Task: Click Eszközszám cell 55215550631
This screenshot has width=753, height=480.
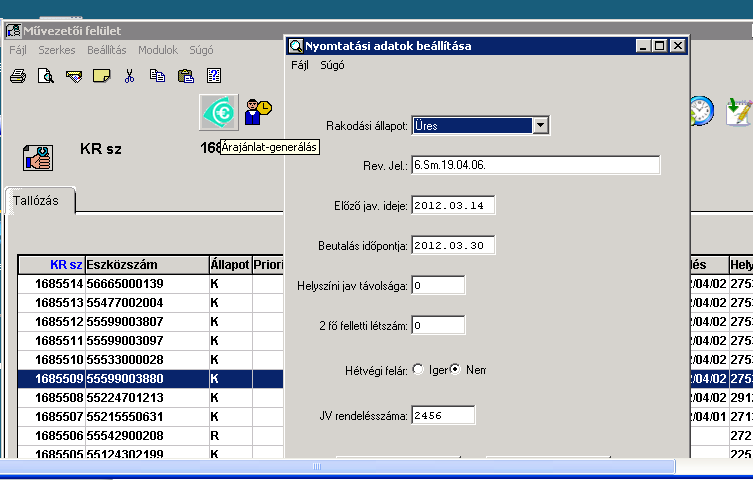Action: (147, 417)
